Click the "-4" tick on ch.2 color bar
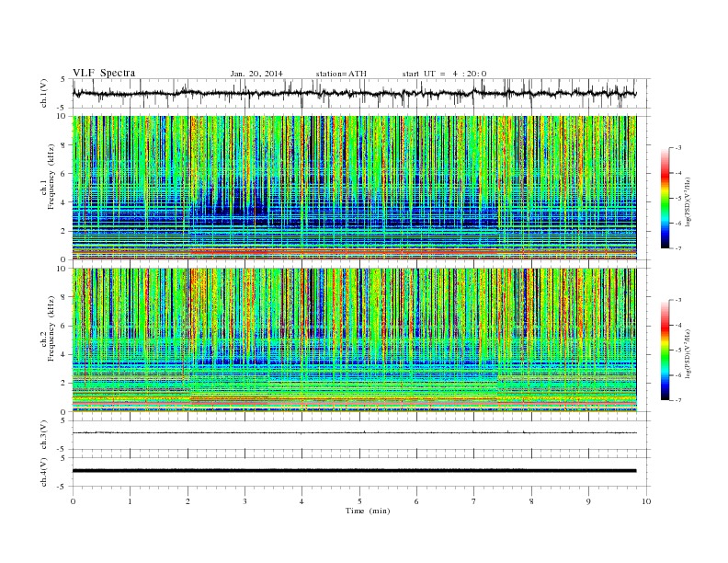The image size is (728, 563). pyautogui.click(x=678, y=325)
